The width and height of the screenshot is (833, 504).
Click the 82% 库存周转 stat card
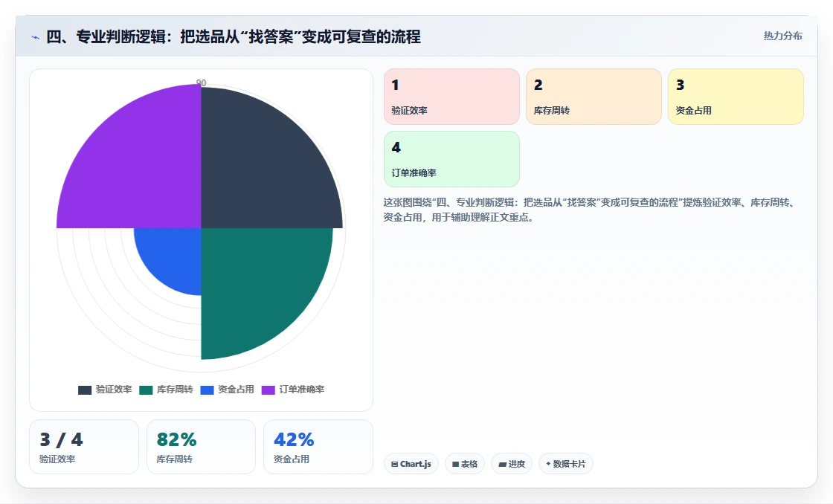coord(201,447)
